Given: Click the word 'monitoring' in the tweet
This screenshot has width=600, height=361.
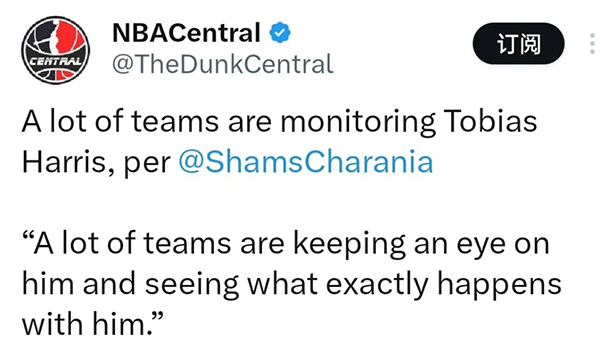Looking at the screenshot, I should (x=358, y=123).
